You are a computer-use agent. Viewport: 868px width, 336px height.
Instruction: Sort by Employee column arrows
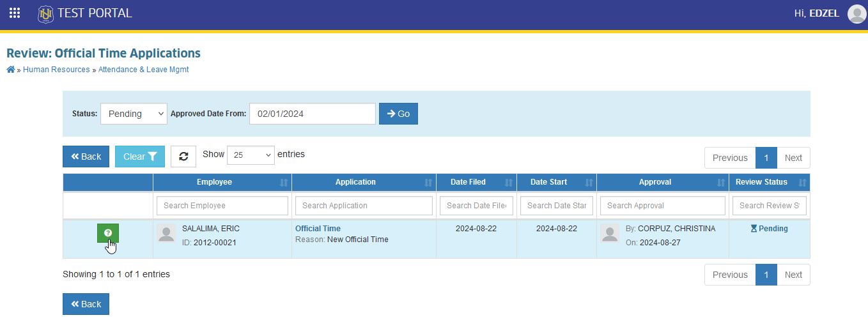284,183
